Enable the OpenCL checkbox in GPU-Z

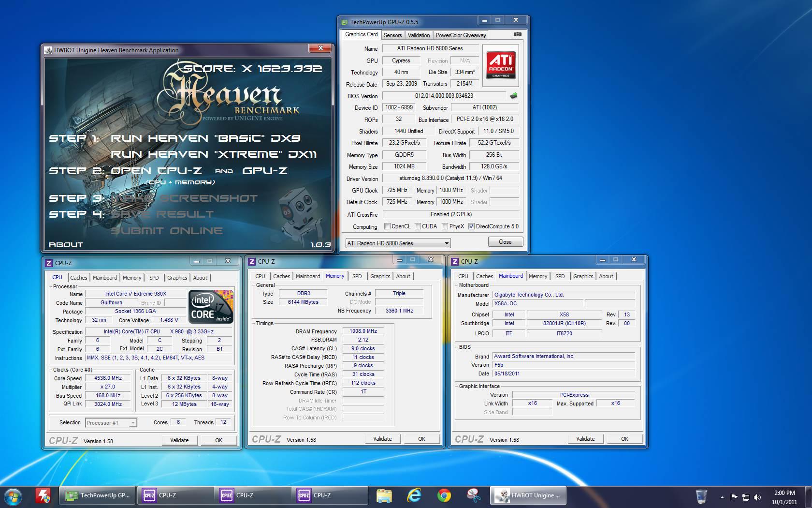(x=387, y=226)
